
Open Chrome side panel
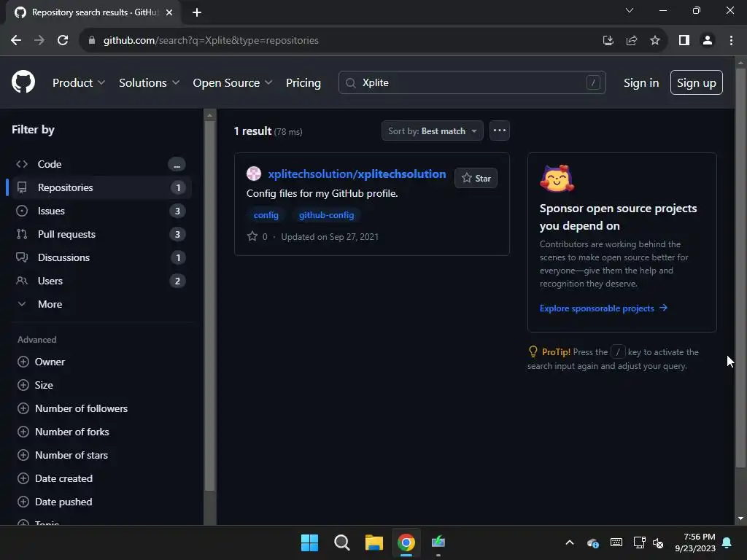pyautogui.click(x=684, y=41)
